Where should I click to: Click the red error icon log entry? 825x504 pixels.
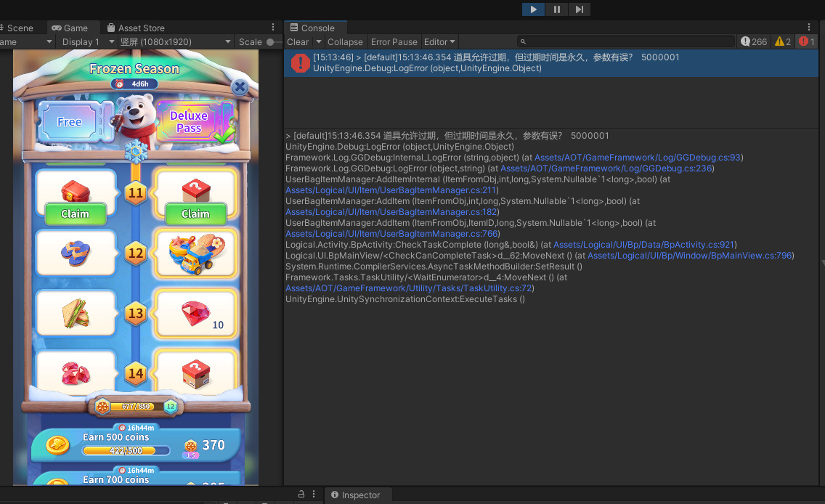[x=300, y=63]
